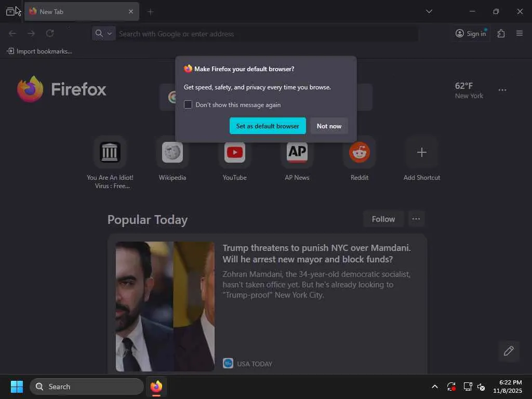The height and width of the screenshot is (399, 532).
Task: Dismiss prompt with Not now
Action: pyautogui.click(x=329, y=126)
